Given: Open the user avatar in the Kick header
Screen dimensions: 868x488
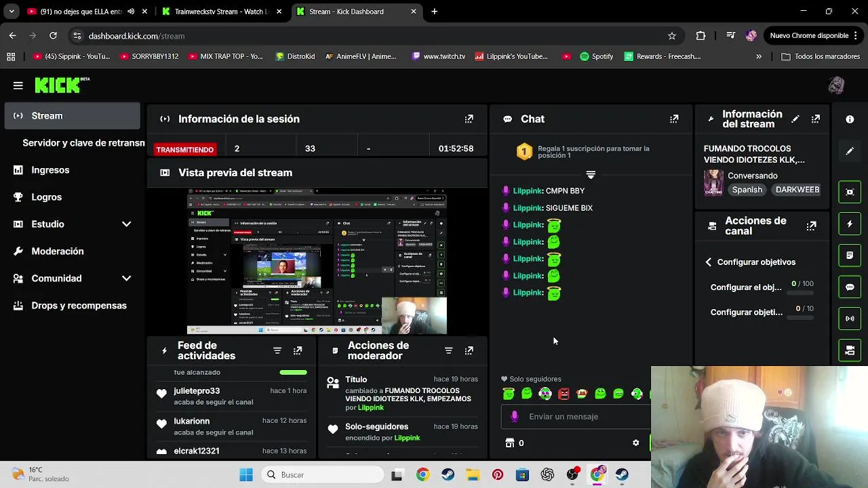Looking at the screenshot, I should point(836,85).
